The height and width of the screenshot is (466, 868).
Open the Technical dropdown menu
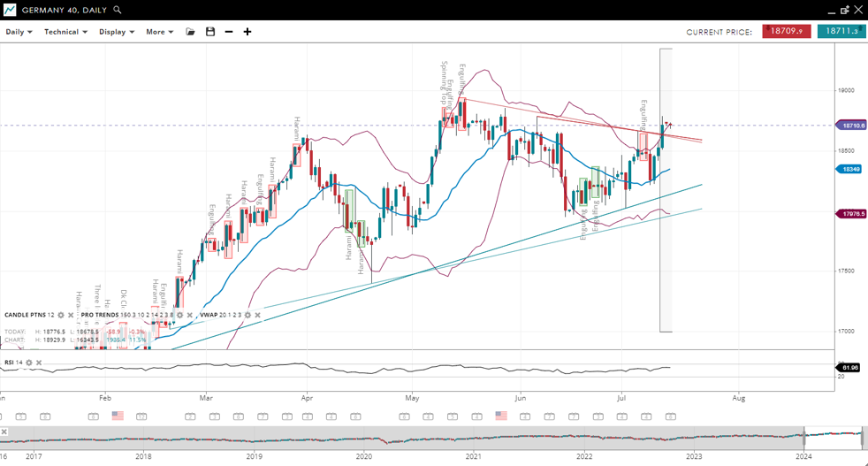65,32
